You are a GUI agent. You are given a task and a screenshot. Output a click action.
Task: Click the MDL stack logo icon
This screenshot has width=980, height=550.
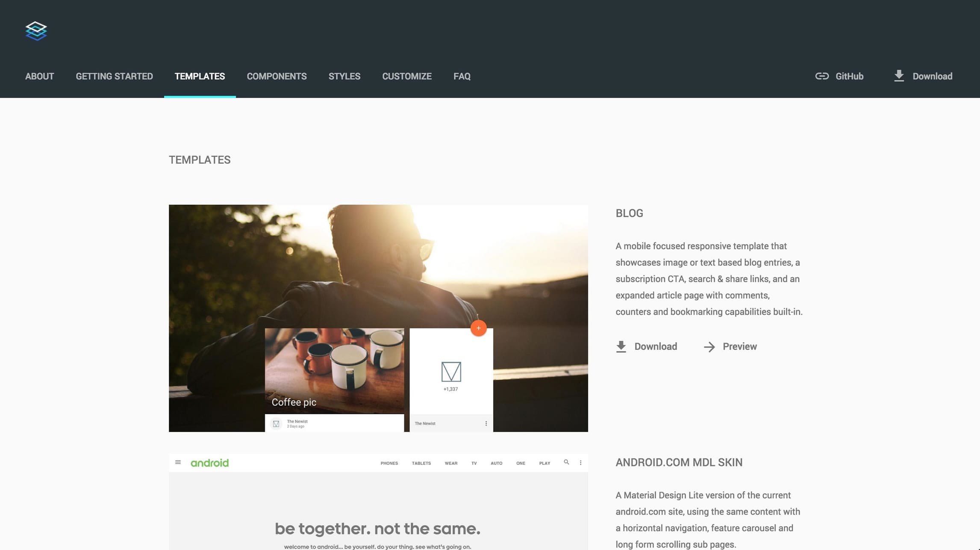(x=36, y=30)
